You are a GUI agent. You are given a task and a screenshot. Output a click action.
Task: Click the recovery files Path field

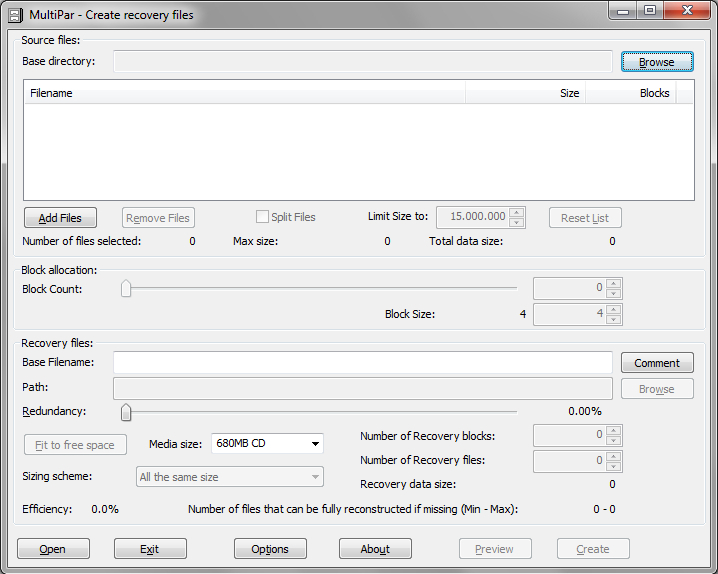363,388
